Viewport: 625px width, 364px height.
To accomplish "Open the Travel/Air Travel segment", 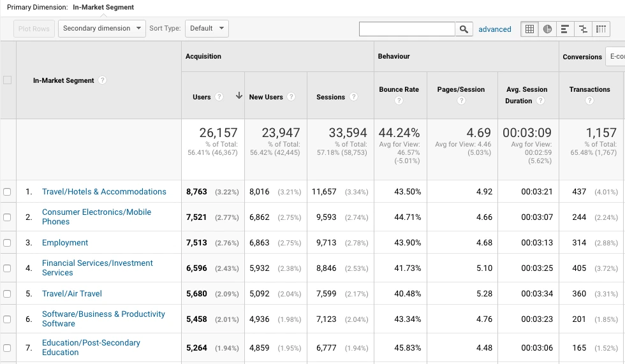I will (x=71, y=293).
